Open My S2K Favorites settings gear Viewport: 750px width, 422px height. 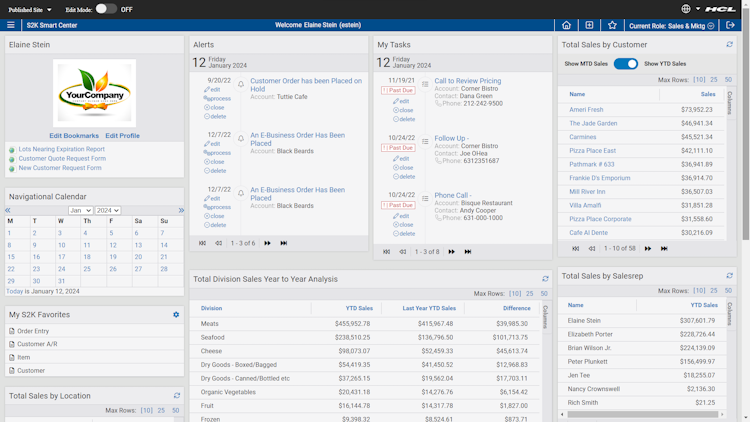tap(176, 315)
